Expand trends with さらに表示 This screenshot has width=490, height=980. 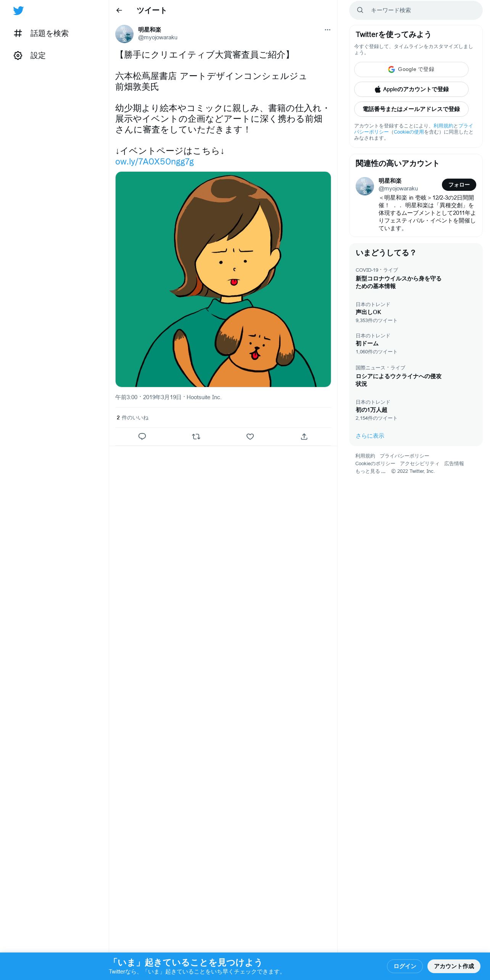click(370, 436)
